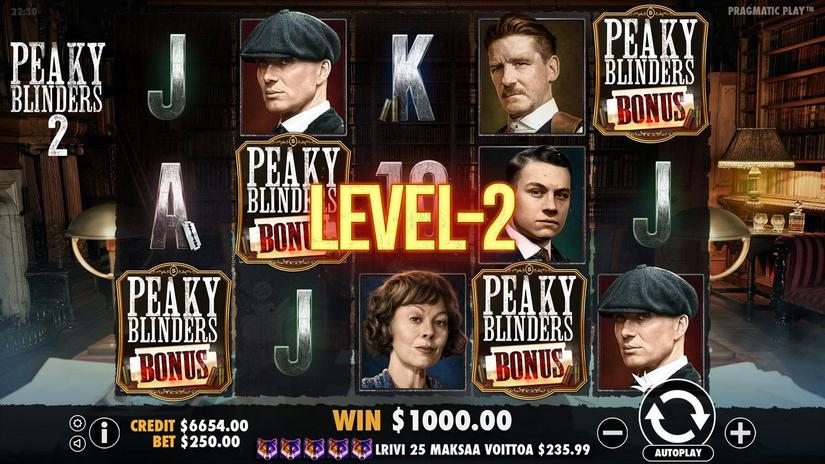Click the Credit $6654.00 balance display
This screenshot has height=464, width=825.
pyautogui.click(x=189, y=425)
